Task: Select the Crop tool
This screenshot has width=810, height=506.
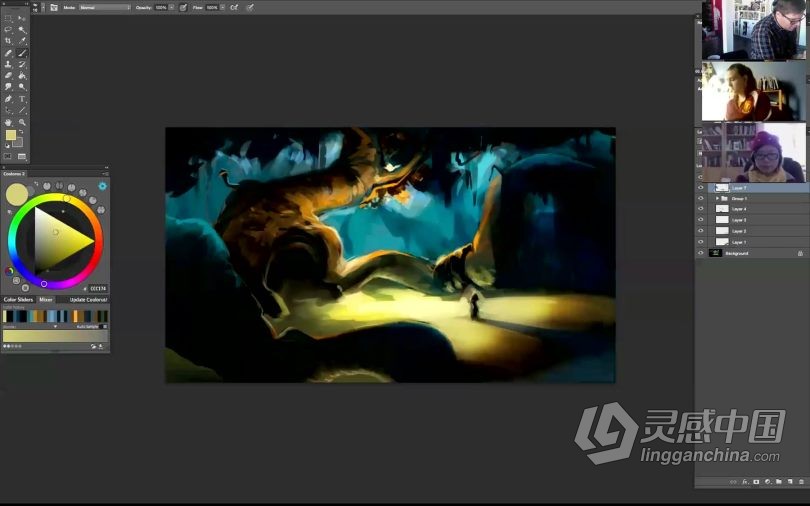Action: [8, 41]
